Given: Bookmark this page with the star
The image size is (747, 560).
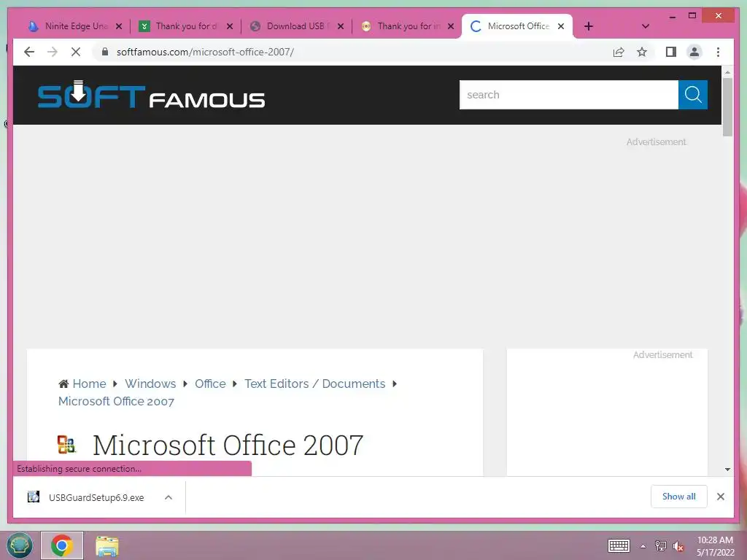Looking at the screenshot, I should click(642, 52).
